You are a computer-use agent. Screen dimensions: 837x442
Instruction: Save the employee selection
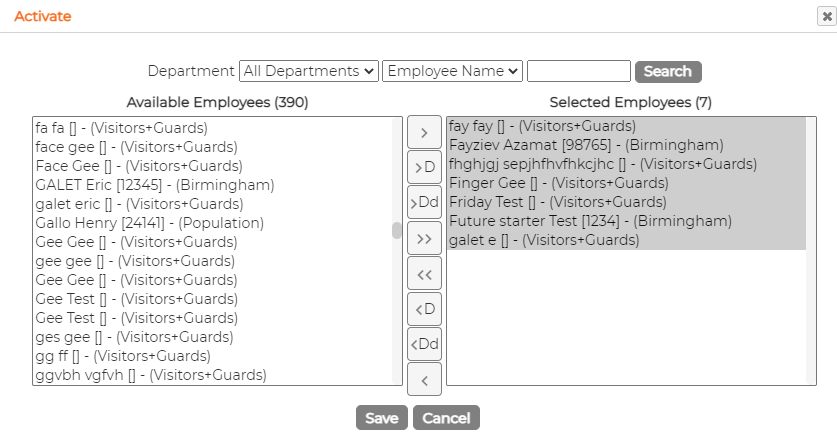pyautogui.click(x=382, y=418)
